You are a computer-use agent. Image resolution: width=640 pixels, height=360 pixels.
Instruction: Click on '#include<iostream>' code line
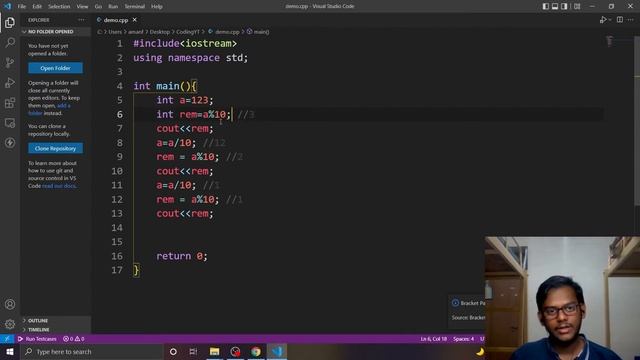tap(185, 43)
